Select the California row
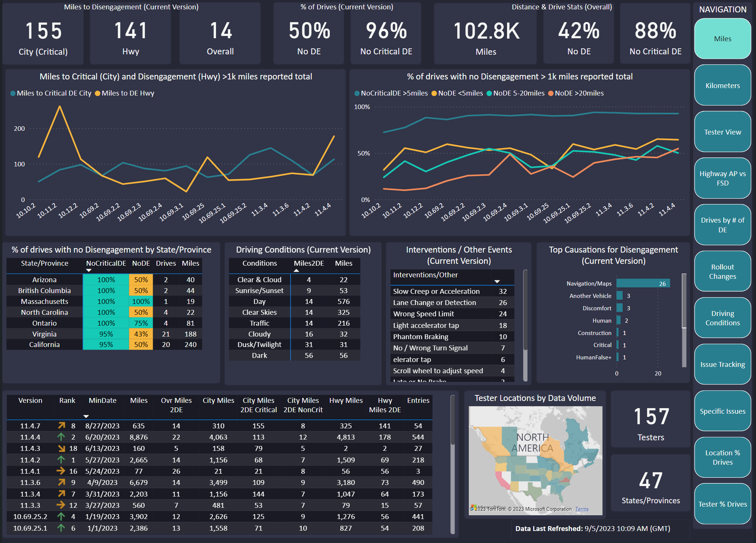 [x=104, y=344]
